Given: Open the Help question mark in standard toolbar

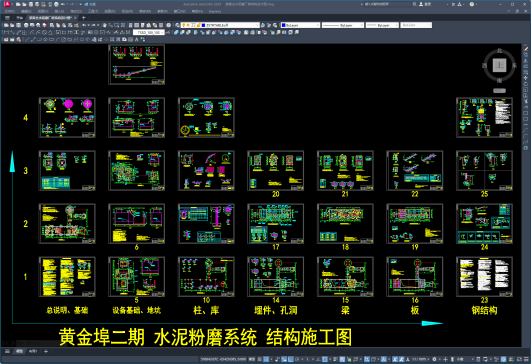Looking at the screenshot, I should coord(168,25).
